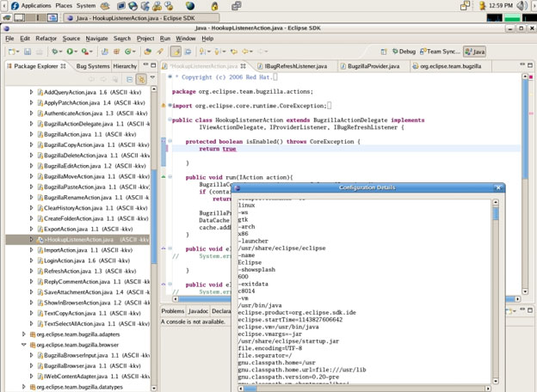537x392 pixels.
Task: Toggle Link with Editor in Package Explorer
Action: tap(141, 79)
